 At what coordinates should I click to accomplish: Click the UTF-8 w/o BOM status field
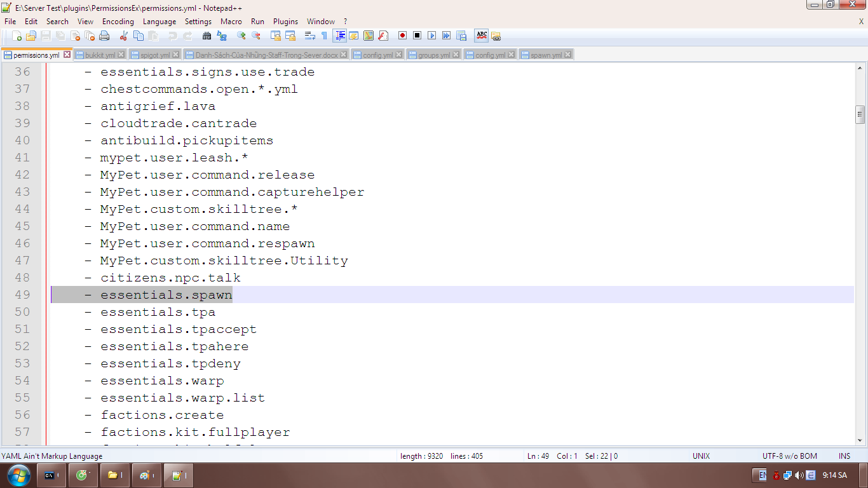click(x=790, y=456)
